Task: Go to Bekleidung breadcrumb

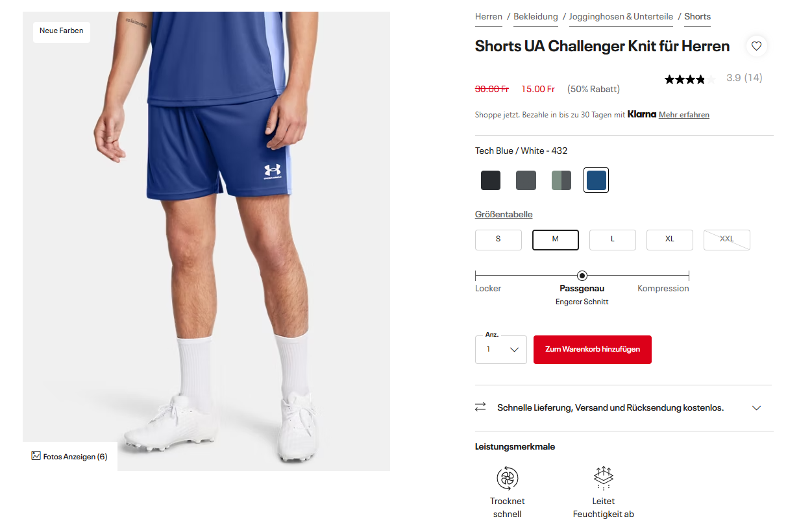Action: pos(535,17)
